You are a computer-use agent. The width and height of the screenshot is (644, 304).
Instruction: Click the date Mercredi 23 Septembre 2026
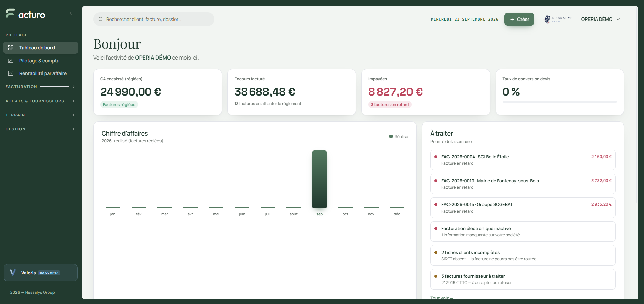tap(465, 19)
